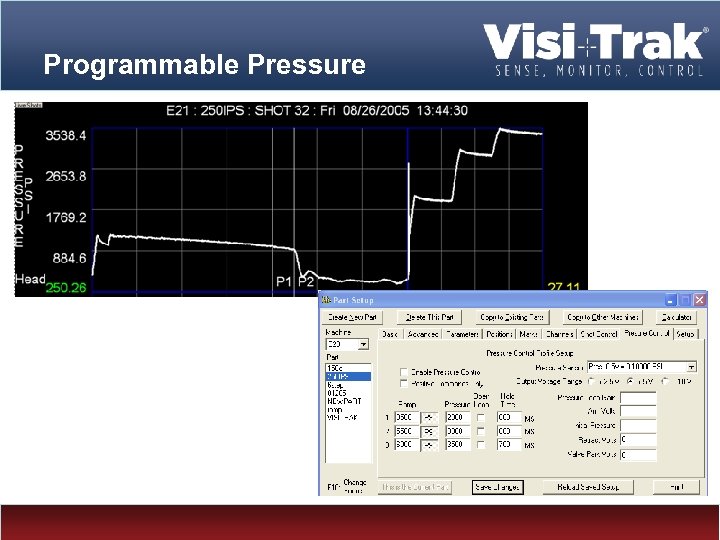Open the Calculator button

click(676, 317)
